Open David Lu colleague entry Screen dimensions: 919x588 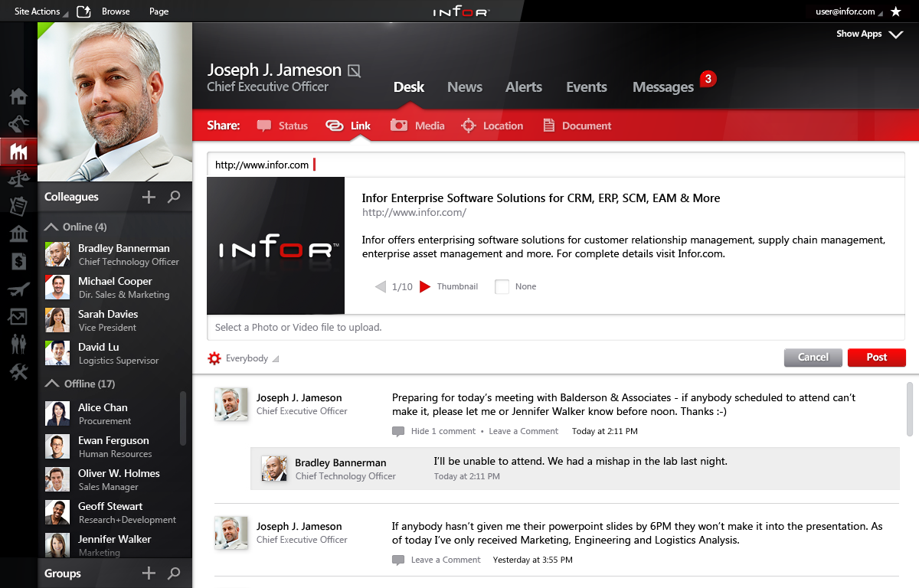pos(115,353)
